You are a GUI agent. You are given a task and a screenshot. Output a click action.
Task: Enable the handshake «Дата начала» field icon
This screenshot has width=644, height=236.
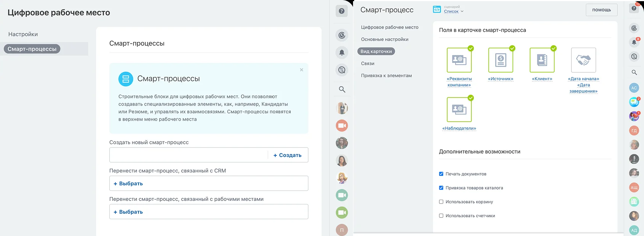coord(583,60)
